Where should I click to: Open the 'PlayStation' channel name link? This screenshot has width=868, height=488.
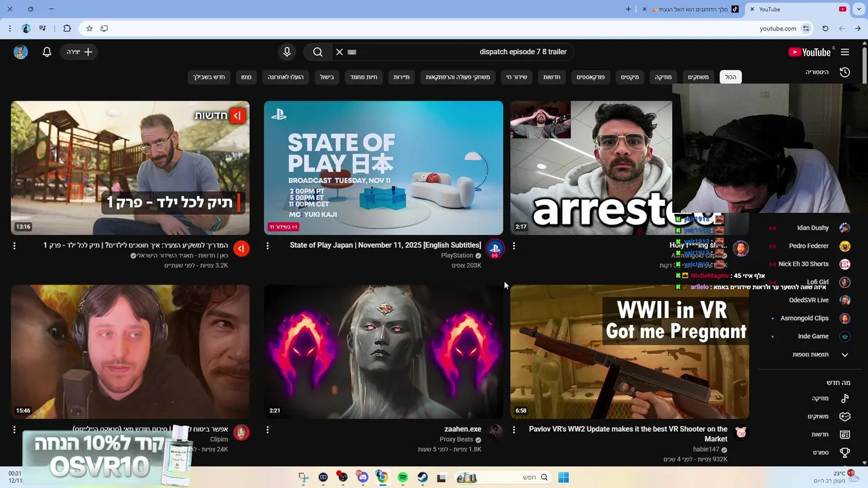(x=457, y=256)
